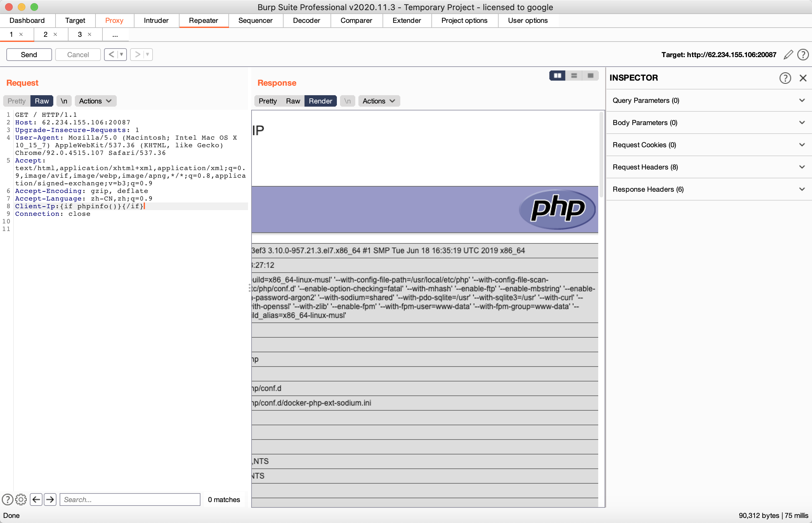Close Repeater tab 1
The image size is (812, 523).
[x=21, y=34]
